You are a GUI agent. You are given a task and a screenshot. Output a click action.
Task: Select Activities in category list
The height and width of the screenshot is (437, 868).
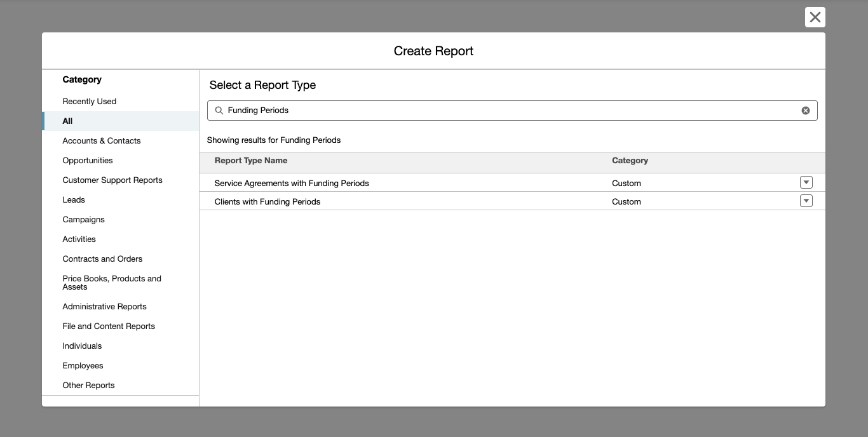point(79,239)
